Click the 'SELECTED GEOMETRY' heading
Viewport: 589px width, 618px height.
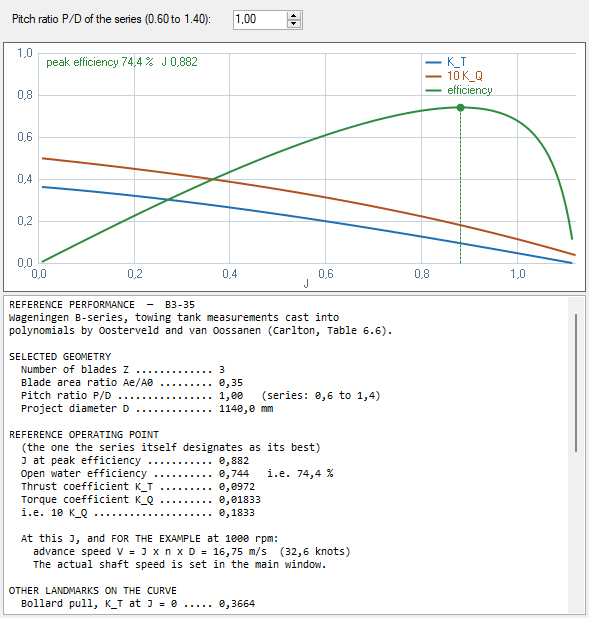[x=60, y=357]
